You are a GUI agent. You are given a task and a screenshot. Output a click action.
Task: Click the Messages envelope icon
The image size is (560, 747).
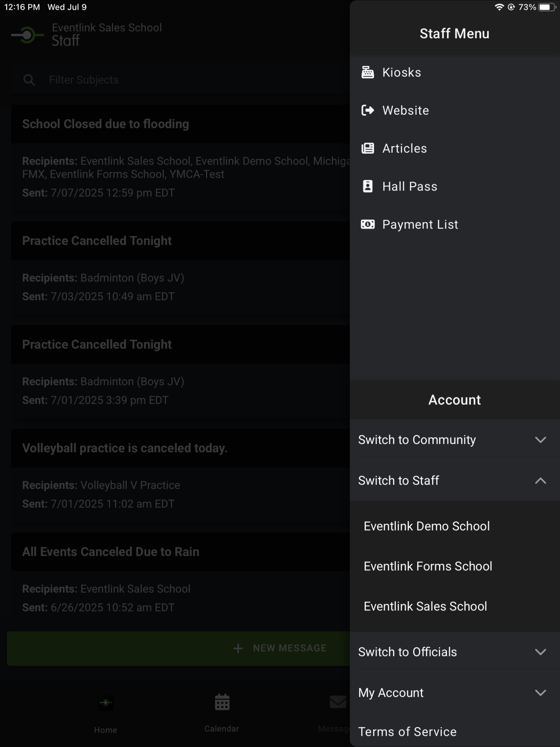[x=338, y=702]
